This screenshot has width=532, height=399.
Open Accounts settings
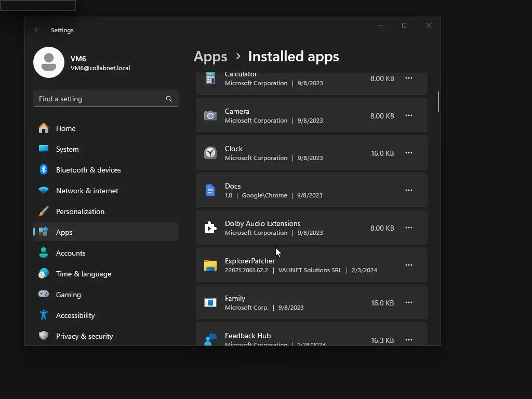[106, 253]
